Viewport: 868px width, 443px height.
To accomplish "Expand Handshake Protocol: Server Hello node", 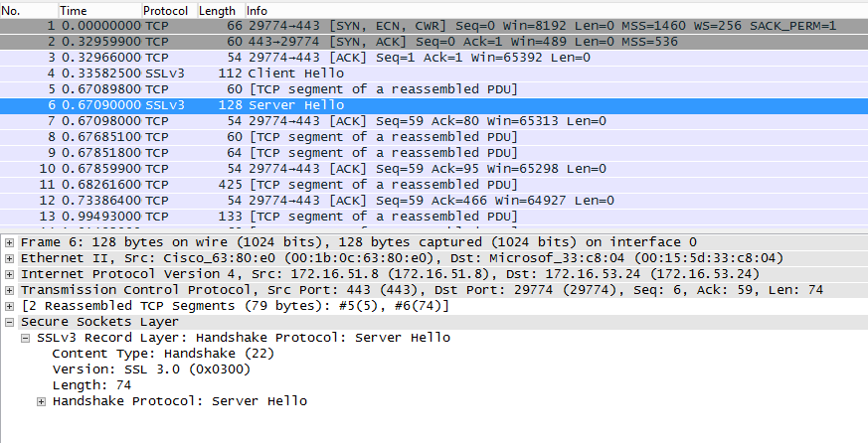I will [x=42, y=401].
